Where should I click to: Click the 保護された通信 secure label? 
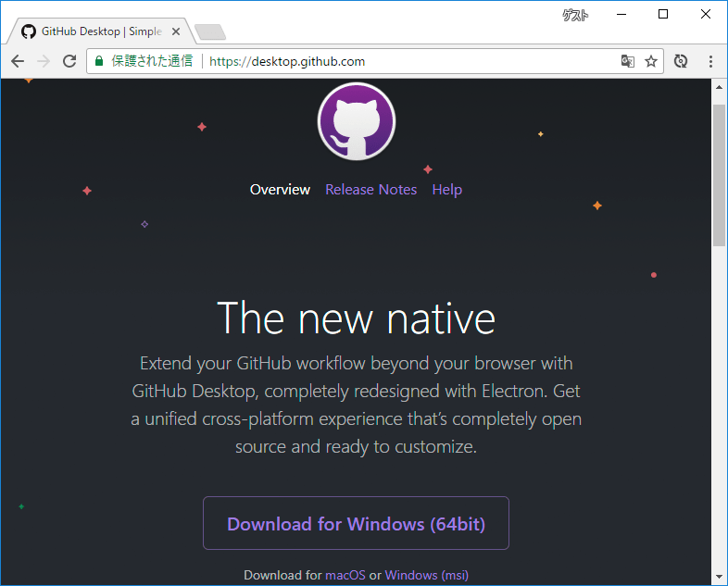point(152,61)
